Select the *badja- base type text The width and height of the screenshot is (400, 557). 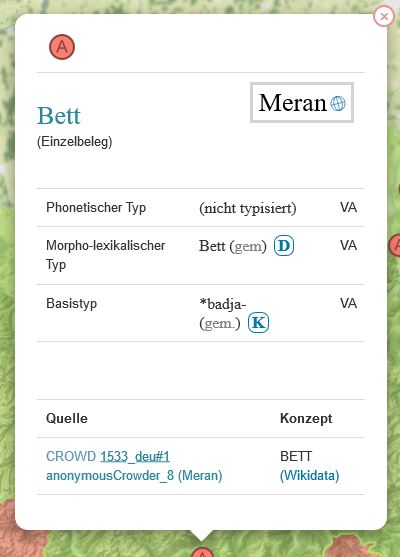pyautogui.click(x=223, y=304)
